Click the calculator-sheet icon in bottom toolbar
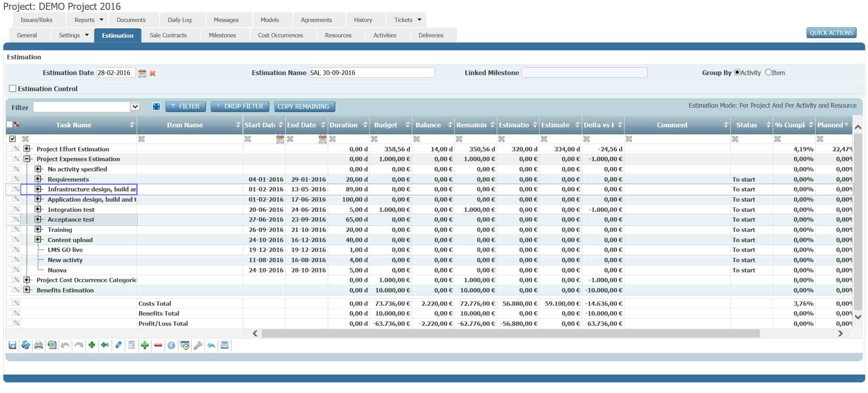This screenshot has height=393, width=868. pyautogui.click(x=132, y=345)
